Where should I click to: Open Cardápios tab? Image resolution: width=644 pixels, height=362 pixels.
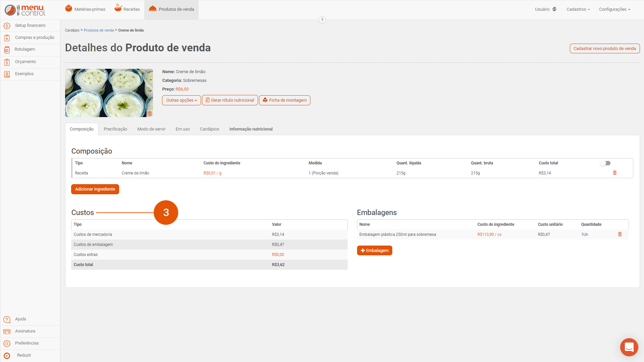point(209,129)
